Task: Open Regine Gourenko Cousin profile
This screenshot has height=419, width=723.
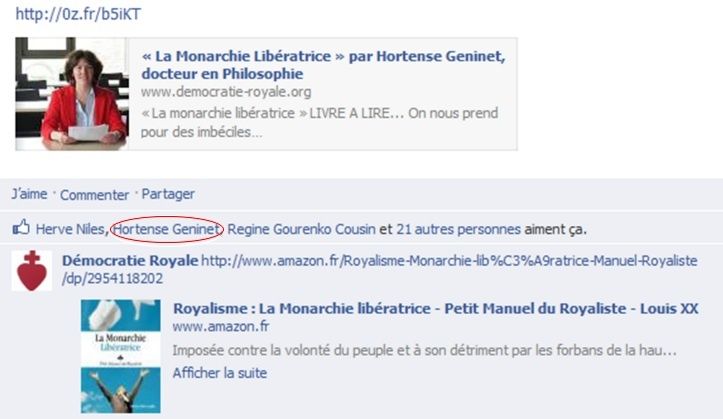Action: [x=301, y=229]
